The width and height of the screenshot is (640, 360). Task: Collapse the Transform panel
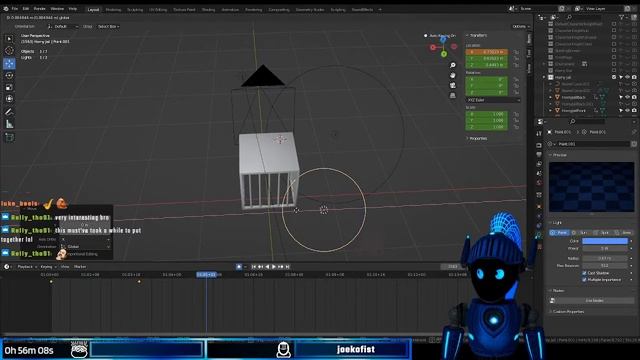coord(477,36)
